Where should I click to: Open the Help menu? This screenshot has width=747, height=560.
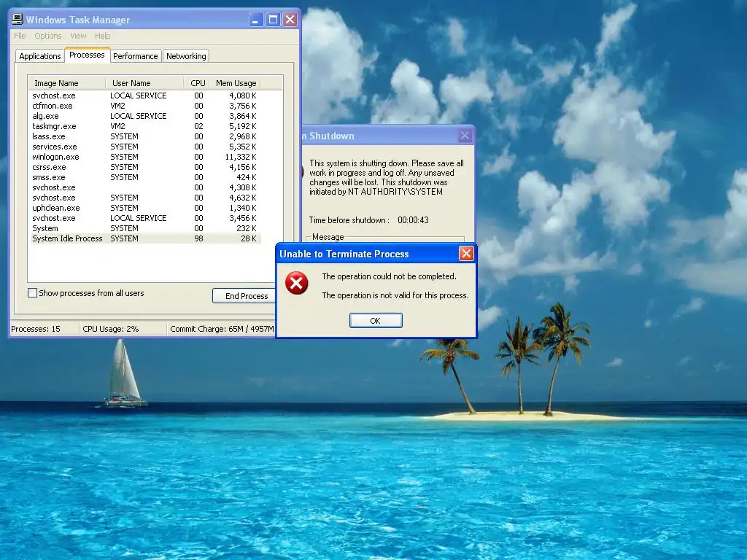102,36
